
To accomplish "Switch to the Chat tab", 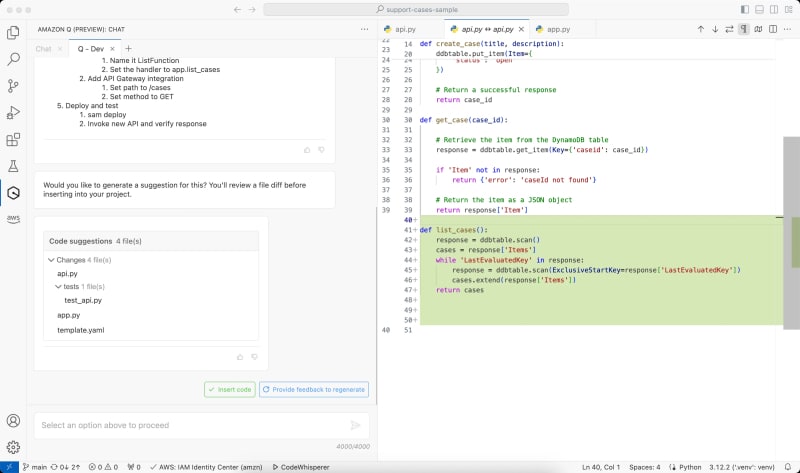I will 43,48.
